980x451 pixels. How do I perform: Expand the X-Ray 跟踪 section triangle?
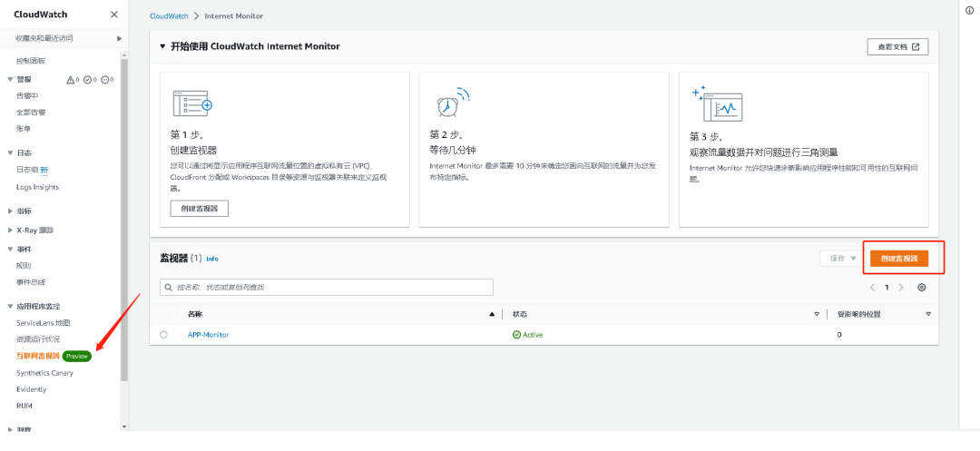coord(10,230)
